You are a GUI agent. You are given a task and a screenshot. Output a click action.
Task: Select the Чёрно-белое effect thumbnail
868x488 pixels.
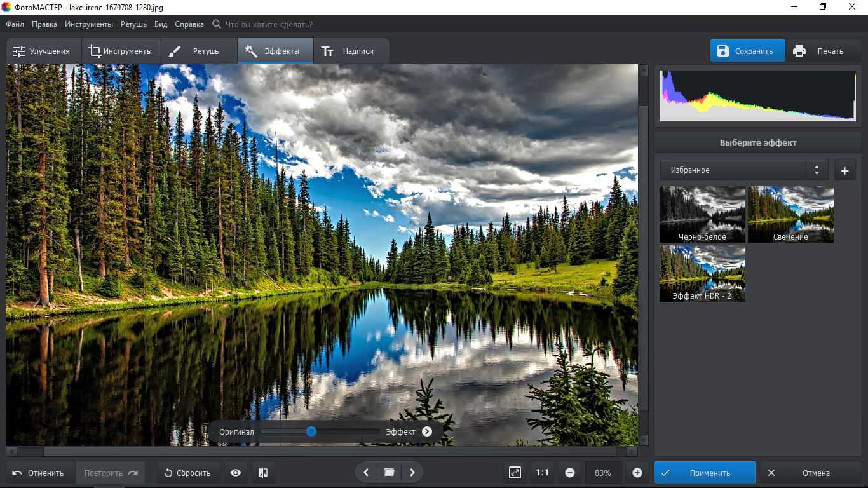click(x=702, y=214)
